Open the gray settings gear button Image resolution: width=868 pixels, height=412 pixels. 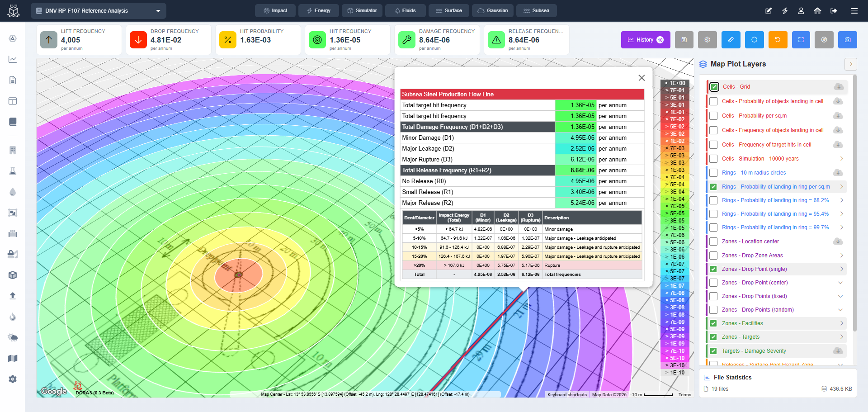[x=707, y=40]
